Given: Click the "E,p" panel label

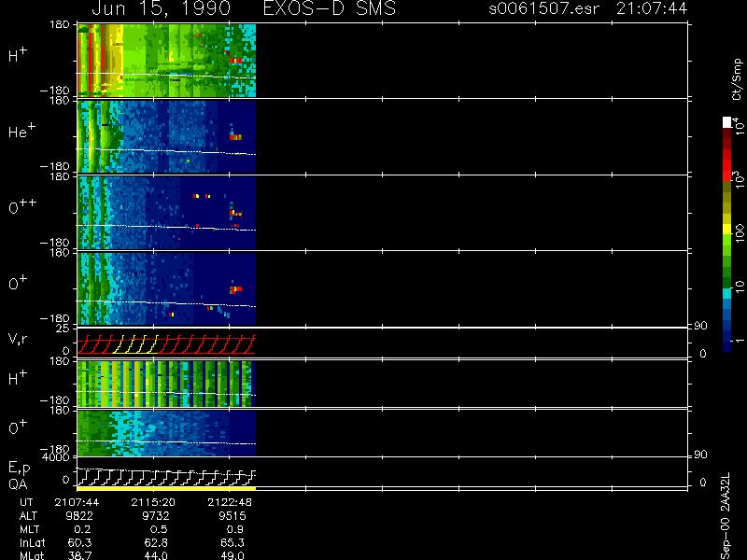Looking at the screenshot, I should 19,469.
